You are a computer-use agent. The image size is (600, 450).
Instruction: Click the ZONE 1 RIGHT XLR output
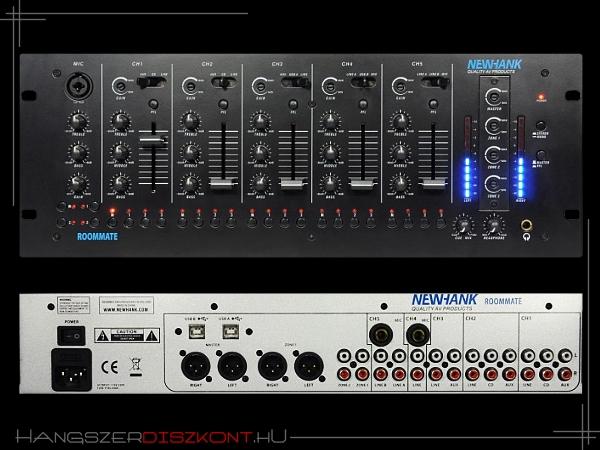(272, 365)
